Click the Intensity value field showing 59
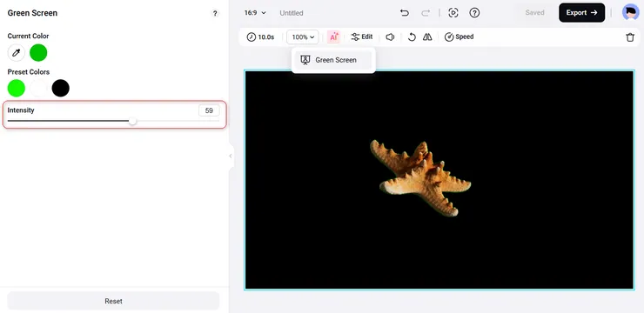Screen dimensions: 644x313 click(x=209, y=110)
